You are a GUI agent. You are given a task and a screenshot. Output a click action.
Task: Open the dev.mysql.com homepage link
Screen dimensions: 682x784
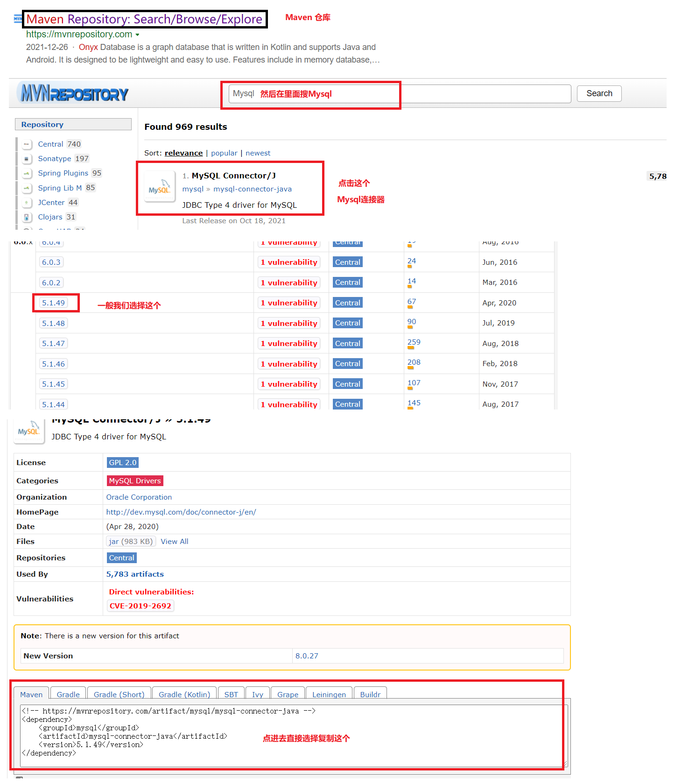click(181, 512)
